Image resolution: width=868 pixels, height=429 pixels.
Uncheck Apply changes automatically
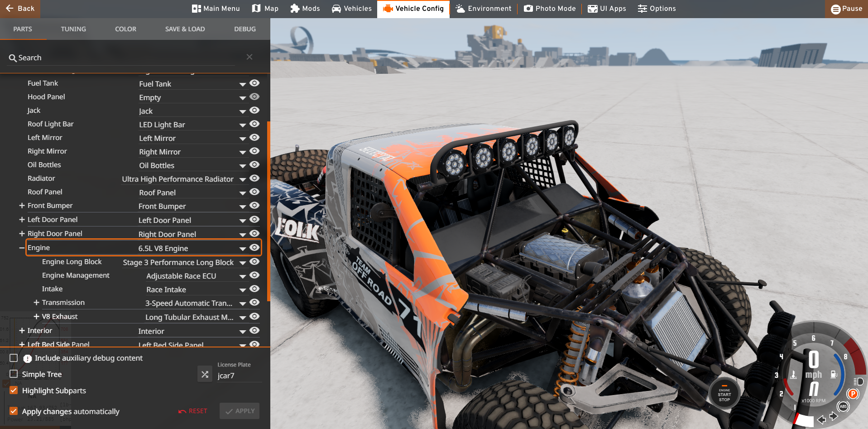[x=14, y=411]
